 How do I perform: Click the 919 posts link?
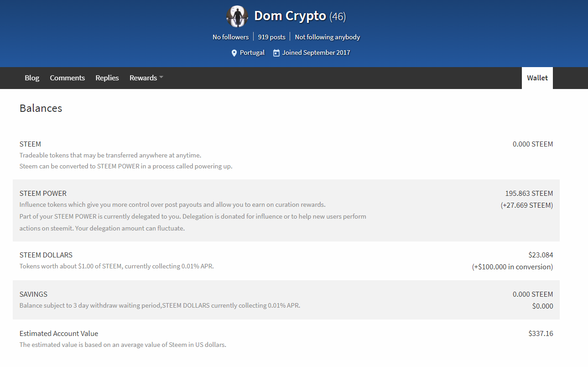click(272, 37)
